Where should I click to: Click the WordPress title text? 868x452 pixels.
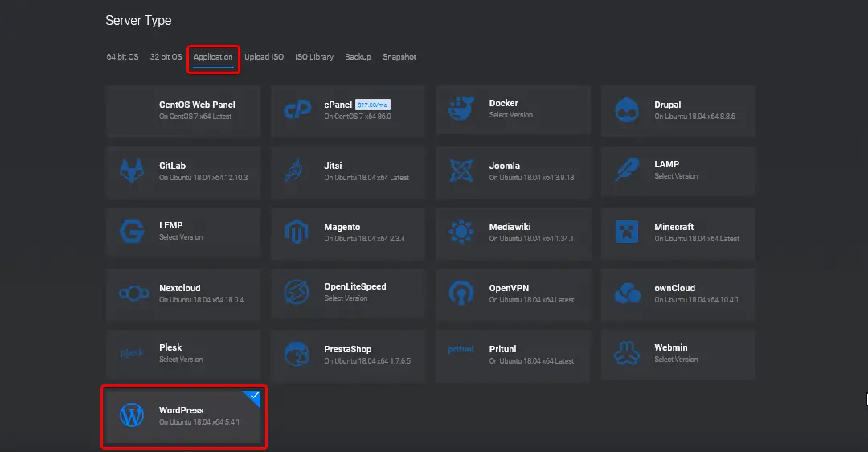point(181,410)
